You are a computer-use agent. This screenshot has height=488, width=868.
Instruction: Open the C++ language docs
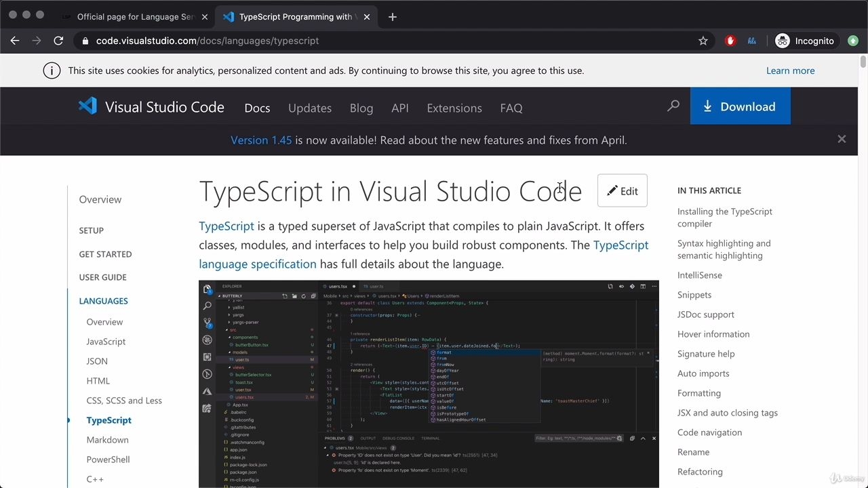click(95, 479)
